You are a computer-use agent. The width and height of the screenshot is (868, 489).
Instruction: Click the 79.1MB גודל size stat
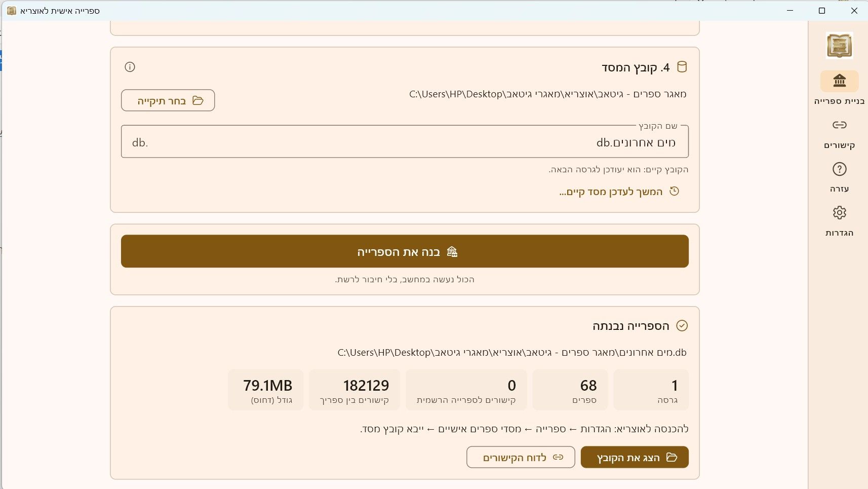[266, 390]
